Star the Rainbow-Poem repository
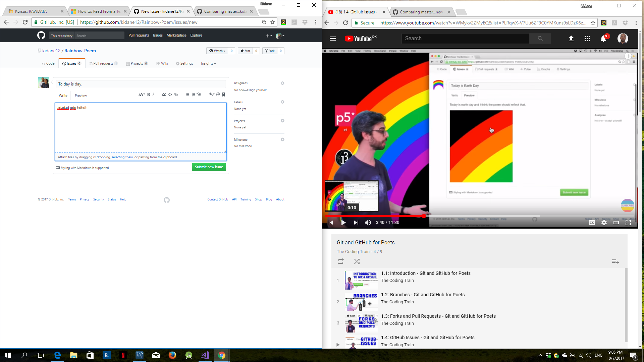The width and height of the screenshot is (644, 362). coord(245,51)
